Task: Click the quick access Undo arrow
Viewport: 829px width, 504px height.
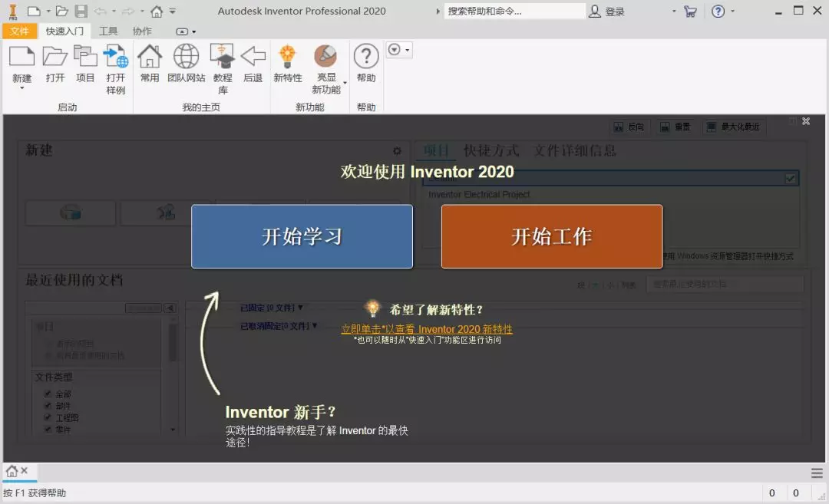Action: click(100, 11)
